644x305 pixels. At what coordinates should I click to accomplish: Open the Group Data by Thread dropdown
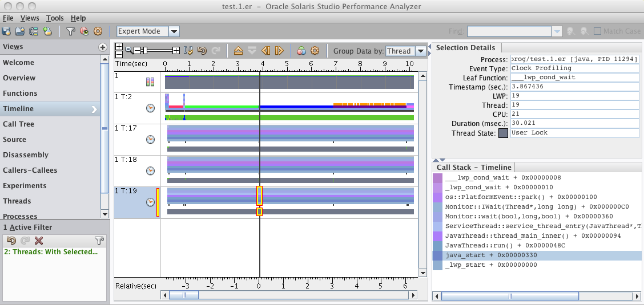point(421,51)
